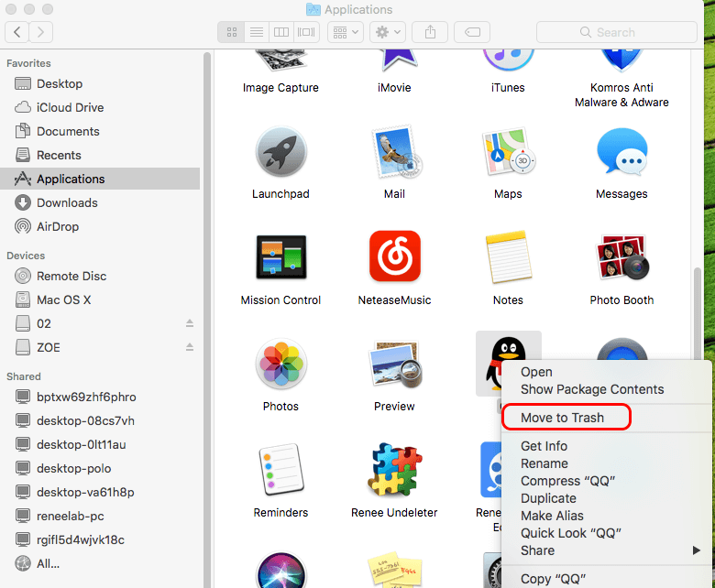Go to Downloads in the sidebar
The image size is (715, 588).
tap(67, 202)
